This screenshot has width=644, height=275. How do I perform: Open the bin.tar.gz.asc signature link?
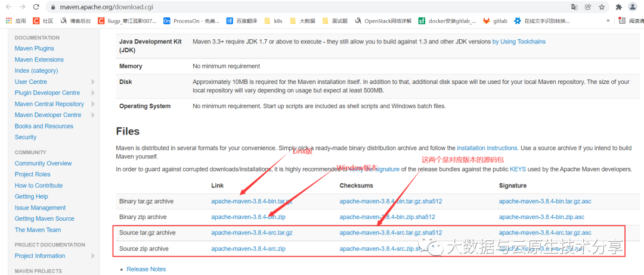[545, 201]
